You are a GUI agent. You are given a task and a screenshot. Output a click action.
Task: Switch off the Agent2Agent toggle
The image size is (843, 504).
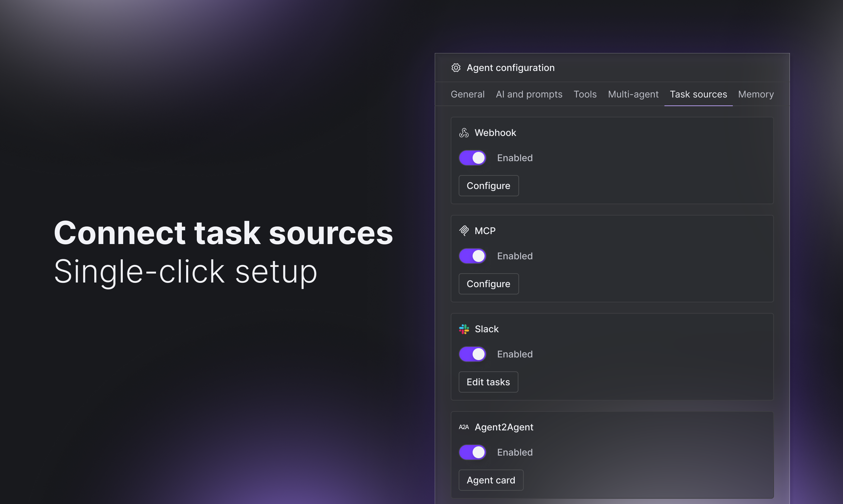pyautogui.click(x=473, y=452)
